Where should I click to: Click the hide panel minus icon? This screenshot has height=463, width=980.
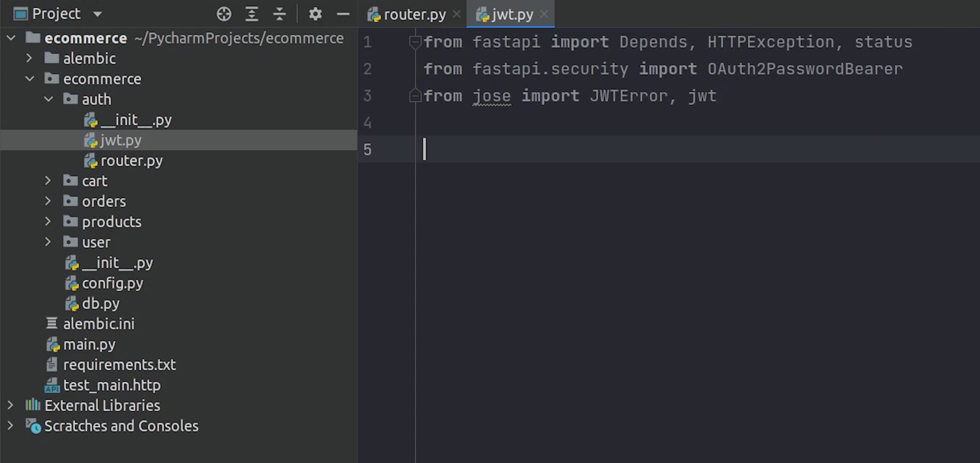[343, 13]
